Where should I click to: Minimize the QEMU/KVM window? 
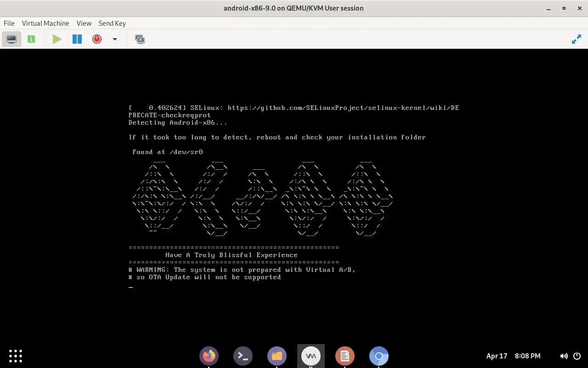[x=548, y=8]
